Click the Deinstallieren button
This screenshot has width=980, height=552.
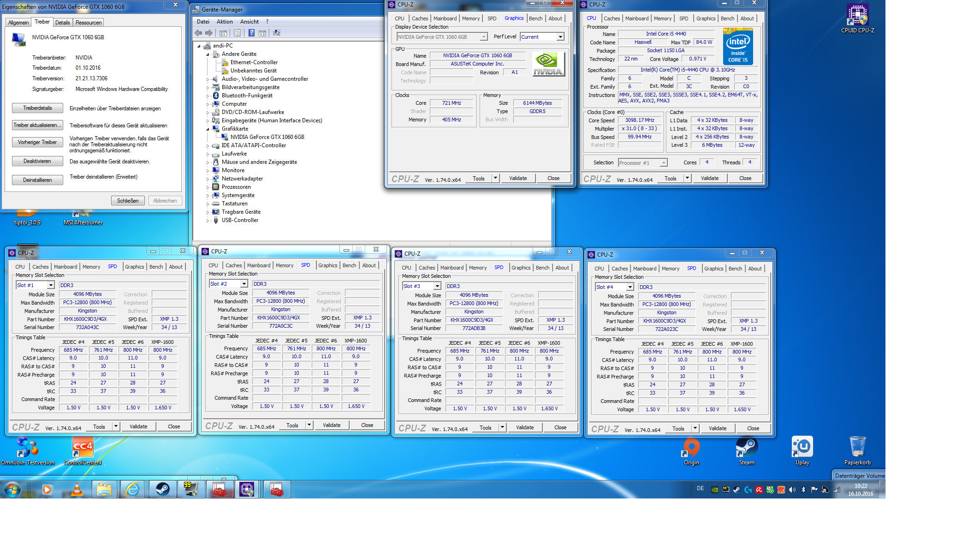[37, 180]
